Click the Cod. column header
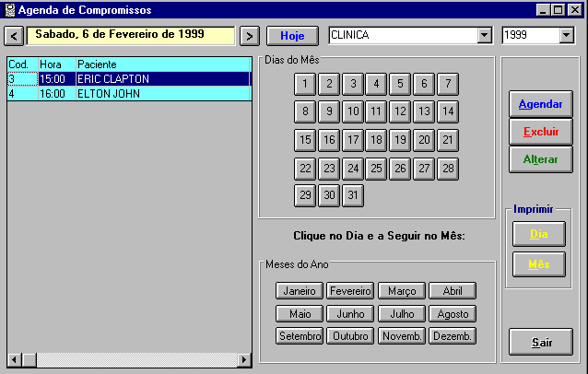 click(x=22, y=64)
